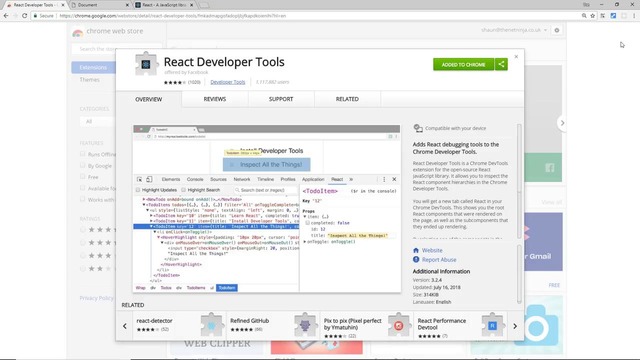Screen dimensions: 640x360
Task: Click the description panel vertical scrollbar
Action: 519,180
